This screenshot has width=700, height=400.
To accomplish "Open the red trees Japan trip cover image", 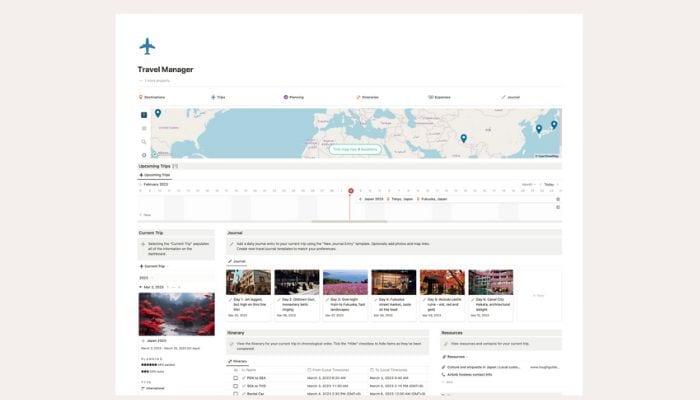I will (176, 314).
